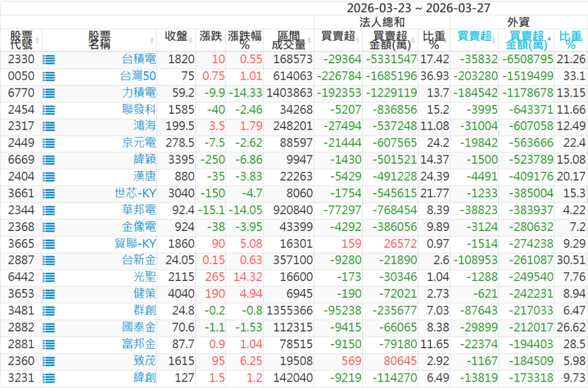Image resolution: width=588 pixels, height=389 pixels.
Task: Click the 外資 group header
Action: coord(518,22)
